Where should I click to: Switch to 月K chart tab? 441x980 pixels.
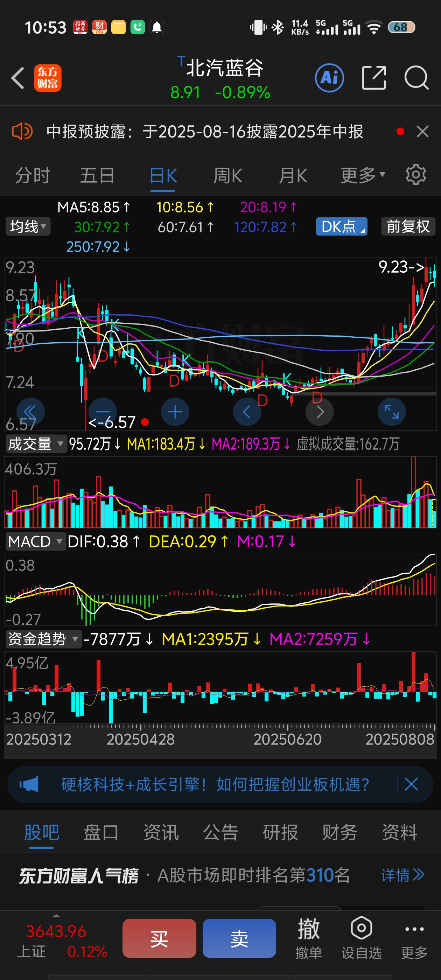click(293, 176)
